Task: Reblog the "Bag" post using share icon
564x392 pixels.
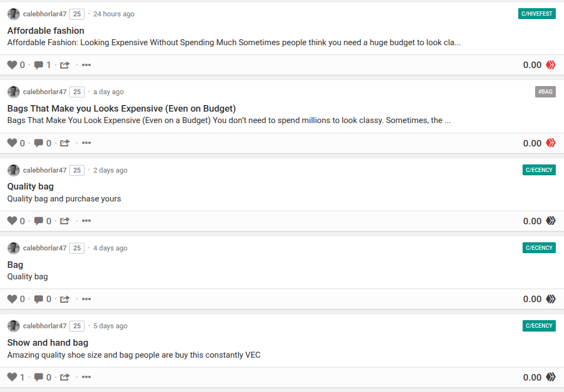Action: tap(65, 299)
